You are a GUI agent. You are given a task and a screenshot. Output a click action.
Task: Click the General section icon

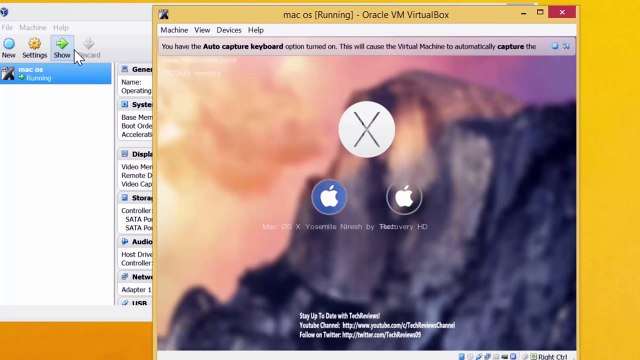(125, 69)
